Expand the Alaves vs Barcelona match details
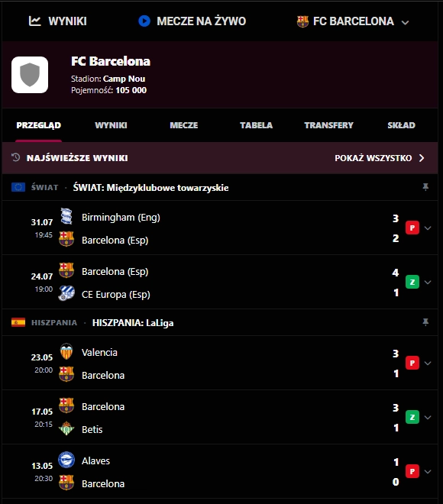443x504 pixels. pyautogui.click(x=428, y=471)
